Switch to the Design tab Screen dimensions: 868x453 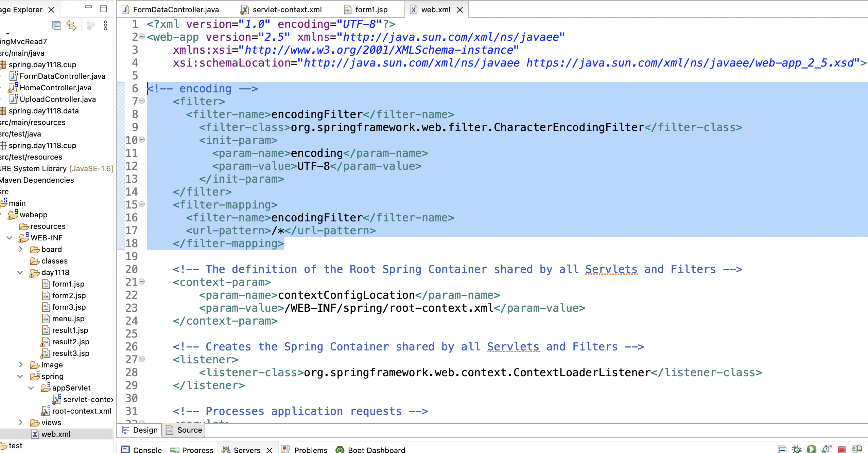140,430
